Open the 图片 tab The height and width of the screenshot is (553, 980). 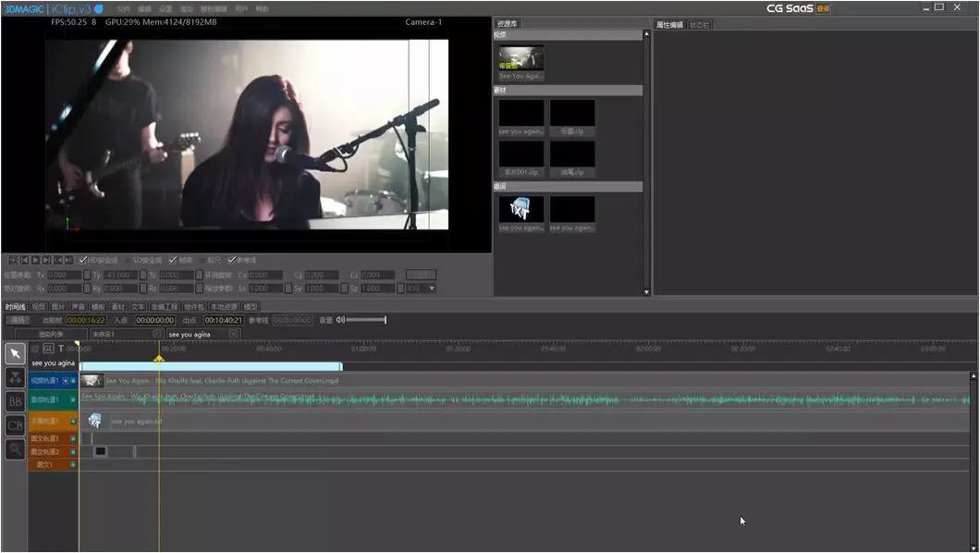click(58, 307)
